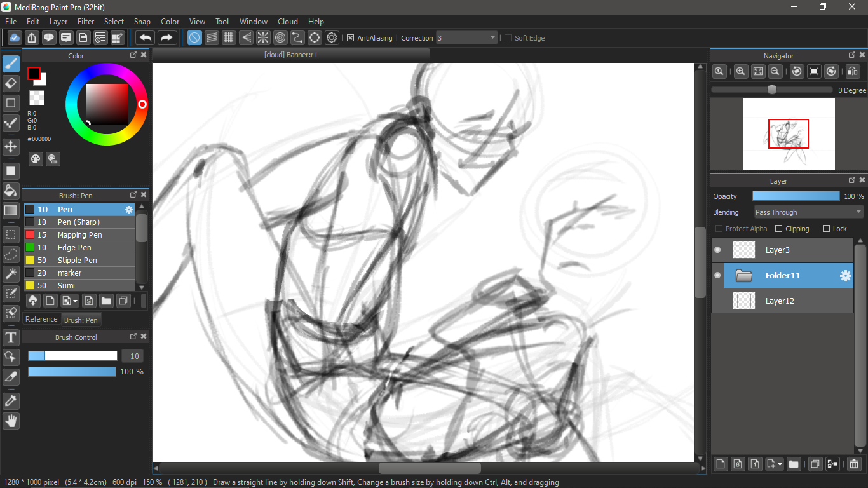
Task: Choose the Text tool
Action: tap(11, 337)
